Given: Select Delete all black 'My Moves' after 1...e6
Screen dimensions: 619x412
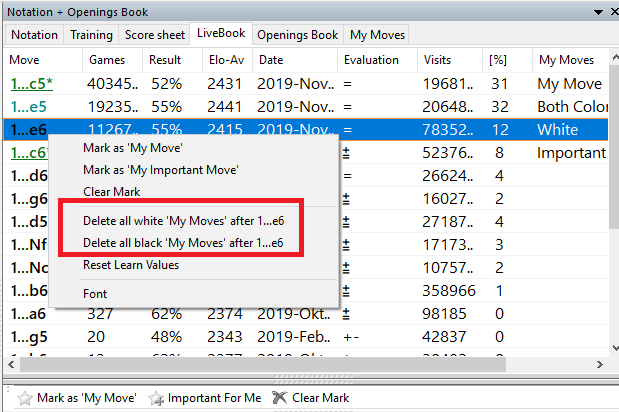Looking at the screenshot, I should [x=183, y=242].
